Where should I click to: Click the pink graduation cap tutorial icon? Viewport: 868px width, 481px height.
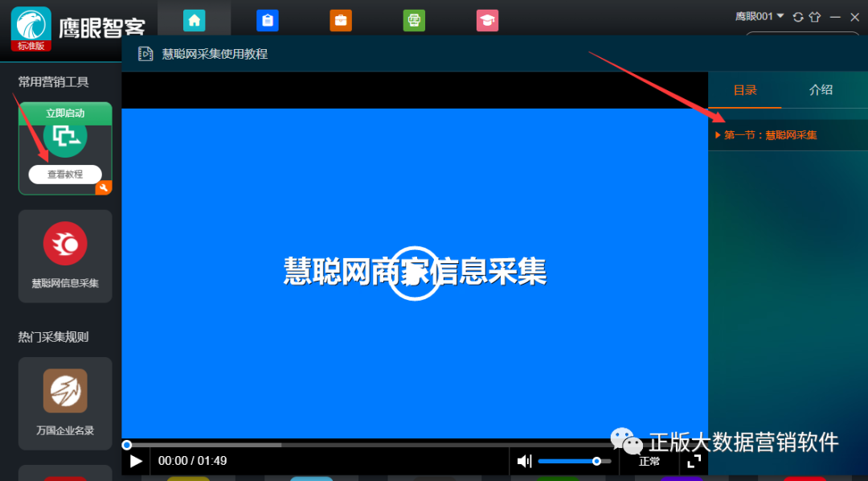[x=487, y=21]
